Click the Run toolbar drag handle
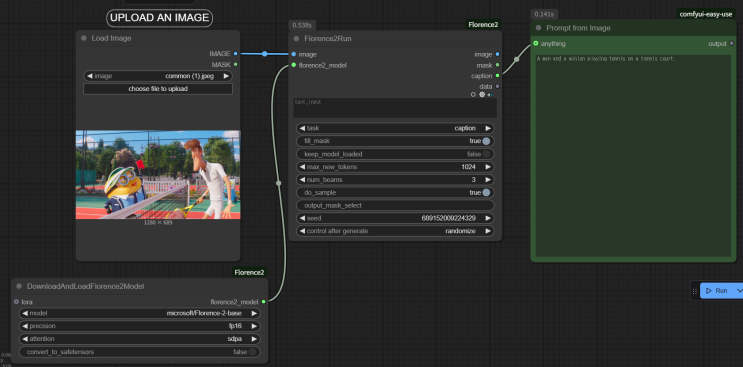Image resolution: width=743 pixels, height=367 pixels. (695, 291)
